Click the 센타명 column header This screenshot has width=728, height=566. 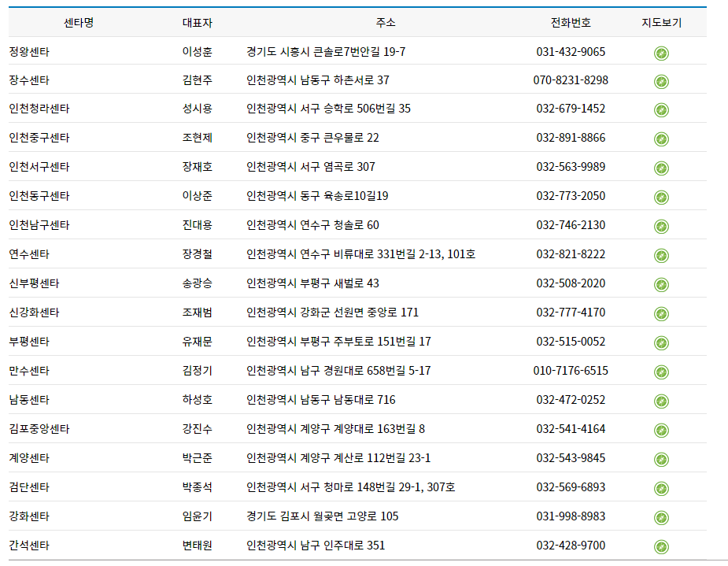pyautogui.click(x=79, y=22)
